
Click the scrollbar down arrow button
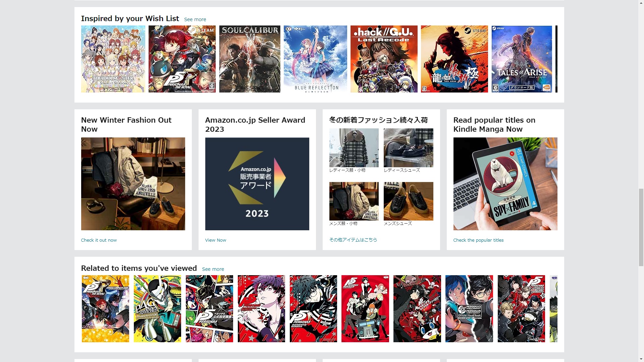coord(641,359)
